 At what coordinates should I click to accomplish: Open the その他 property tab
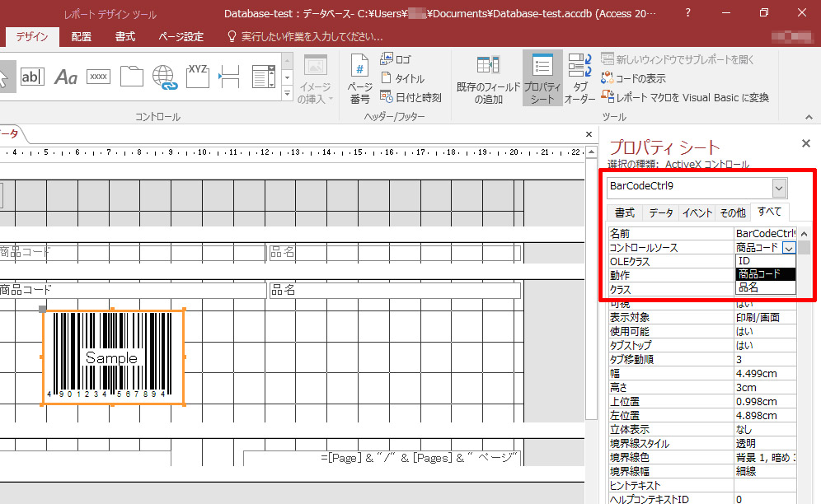coord(733,212)
